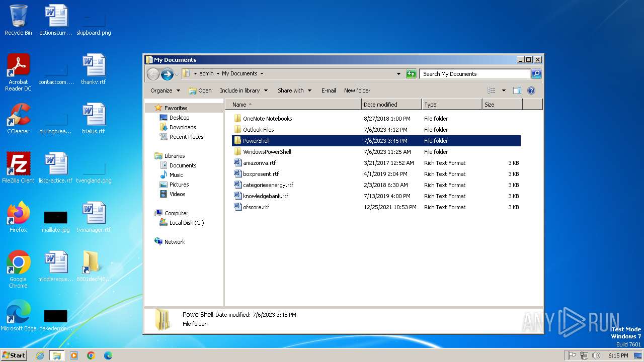Click the volume speaker tray icon

pyautogui.click(x=596, y=355)
